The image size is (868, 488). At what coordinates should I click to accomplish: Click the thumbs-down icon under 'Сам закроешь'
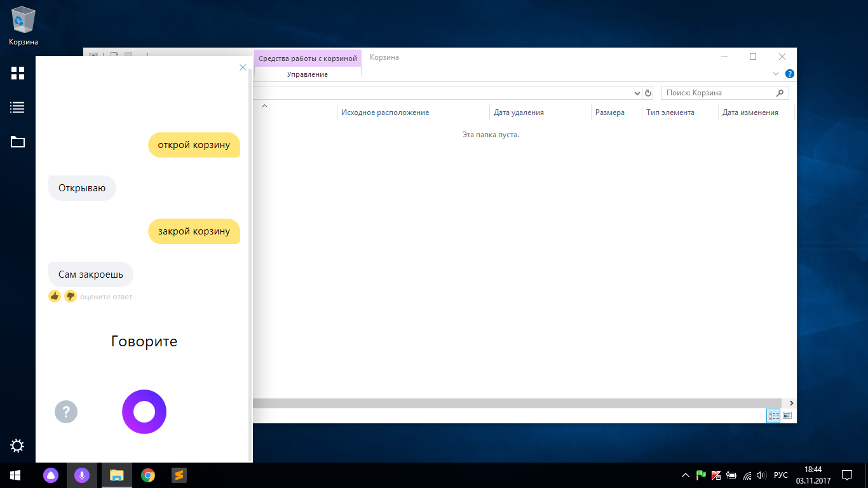click(71, 296)
